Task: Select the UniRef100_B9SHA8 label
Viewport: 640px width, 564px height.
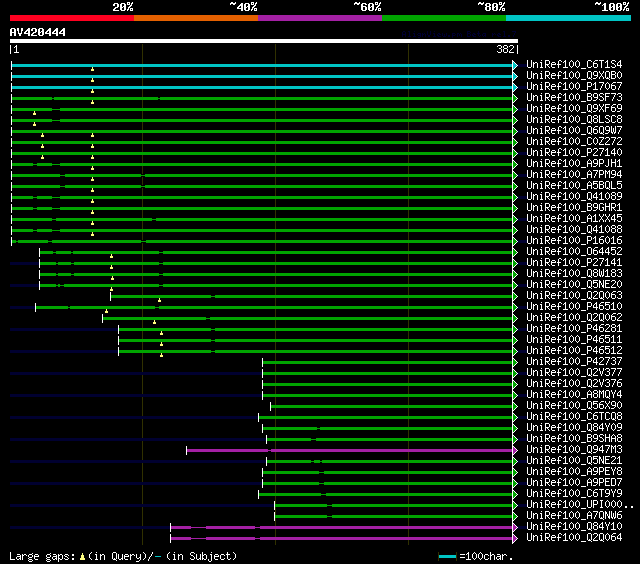Action: coord(574,439)
